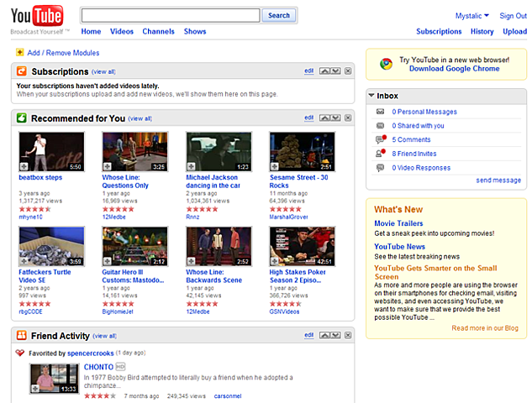Click the Add / Remove Modules plus icon

pyautogui.click(x=19, y=52)
